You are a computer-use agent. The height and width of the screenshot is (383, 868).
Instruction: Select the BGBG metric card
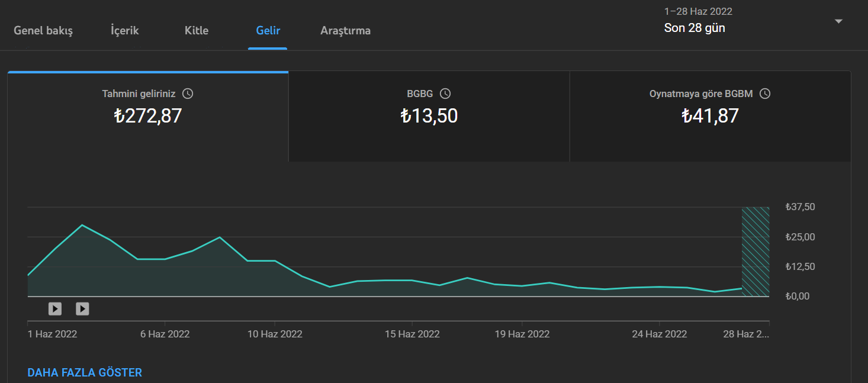point(429,117)
